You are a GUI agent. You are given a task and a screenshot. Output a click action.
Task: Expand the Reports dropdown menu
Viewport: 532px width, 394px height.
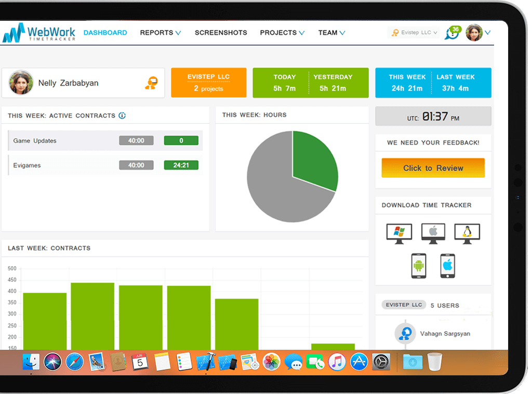(x=160, y=33)
